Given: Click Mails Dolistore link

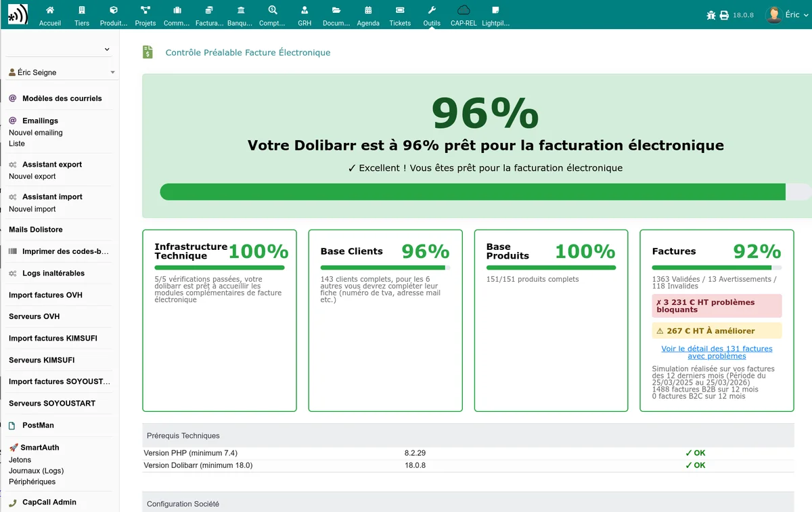Looking at the screenshot, I should coord(36,230).
